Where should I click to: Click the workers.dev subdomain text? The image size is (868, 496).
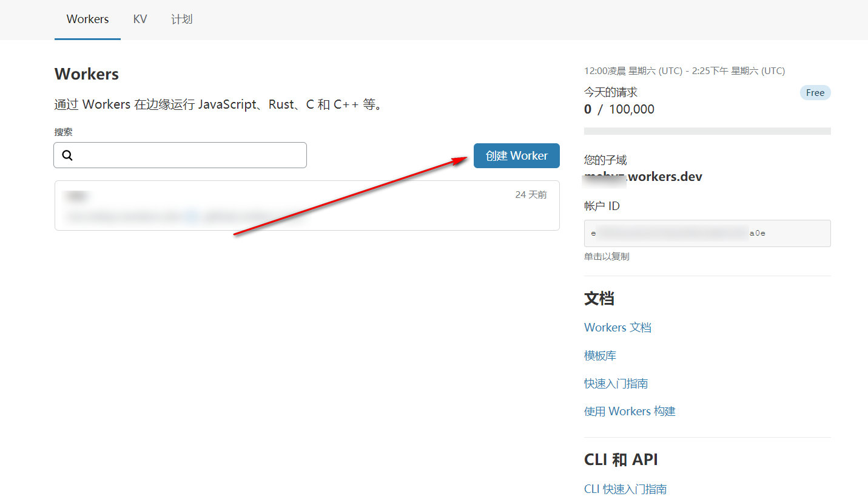tap(643, 177)
